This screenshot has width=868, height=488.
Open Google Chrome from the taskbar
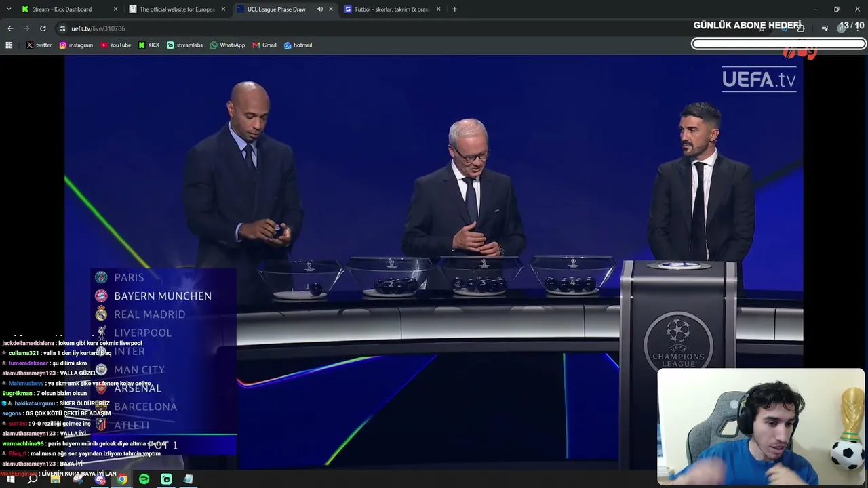pos(122,479)
